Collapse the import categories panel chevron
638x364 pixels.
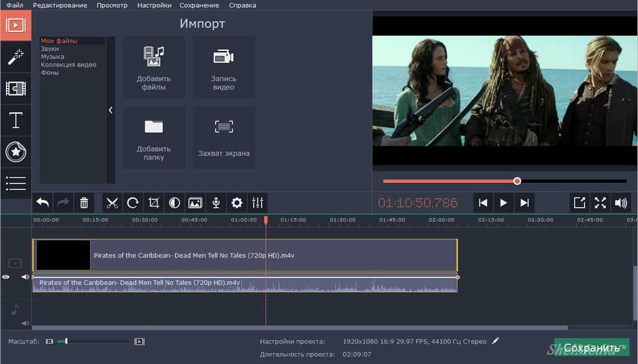pos(110,110)
